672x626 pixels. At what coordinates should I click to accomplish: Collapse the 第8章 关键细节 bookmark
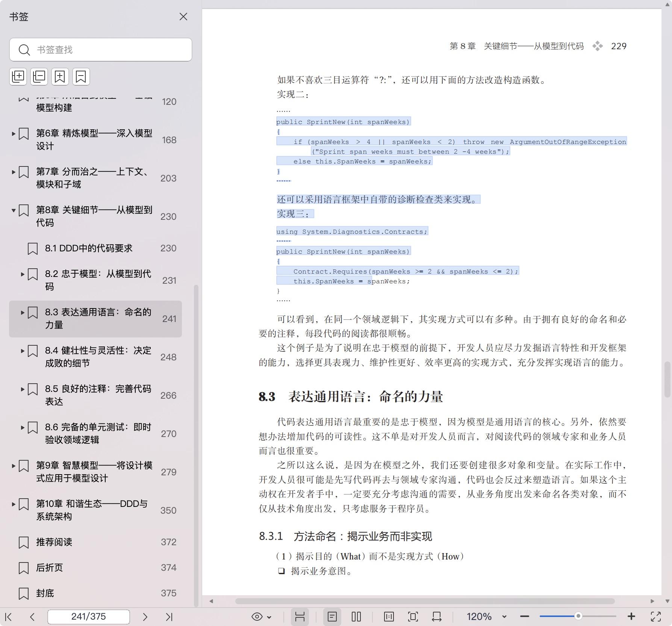point(14,210)
